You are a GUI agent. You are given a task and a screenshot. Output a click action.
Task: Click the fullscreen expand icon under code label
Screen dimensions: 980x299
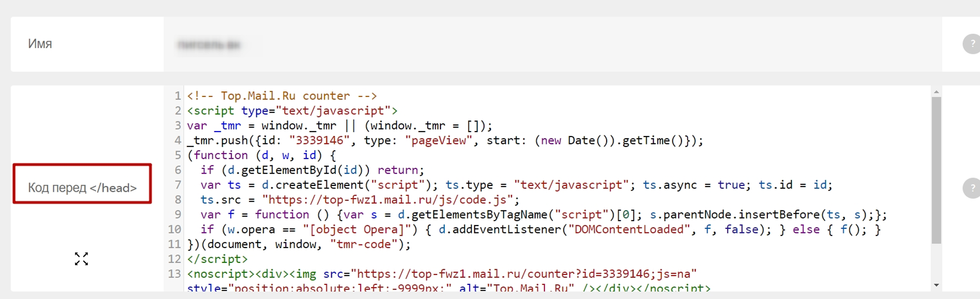click(x=81, y=259)
